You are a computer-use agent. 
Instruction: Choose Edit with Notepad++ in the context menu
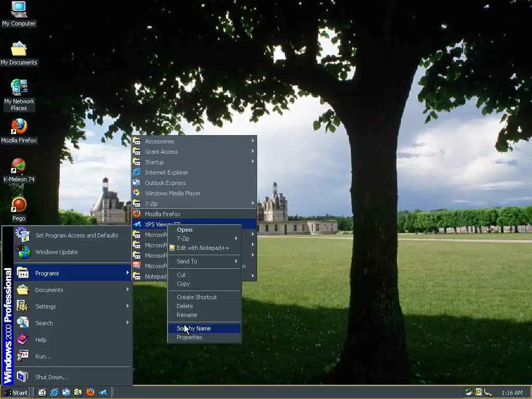tap(204, 248)
